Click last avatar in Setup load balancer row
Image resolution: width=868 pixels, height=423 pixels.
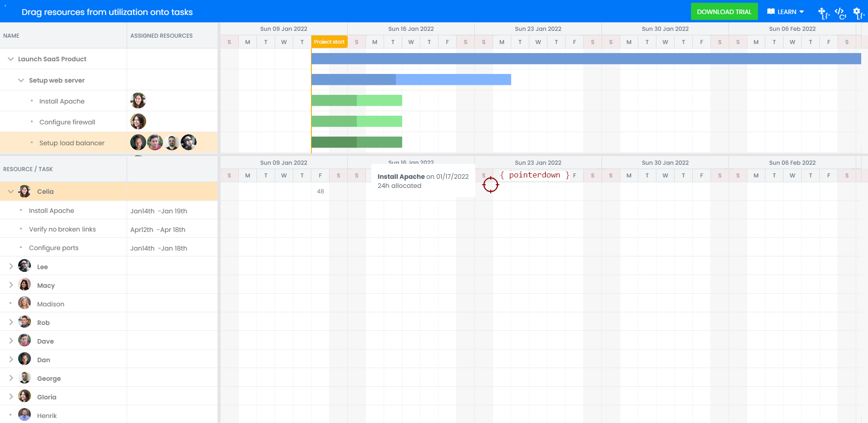click(188, 143)
